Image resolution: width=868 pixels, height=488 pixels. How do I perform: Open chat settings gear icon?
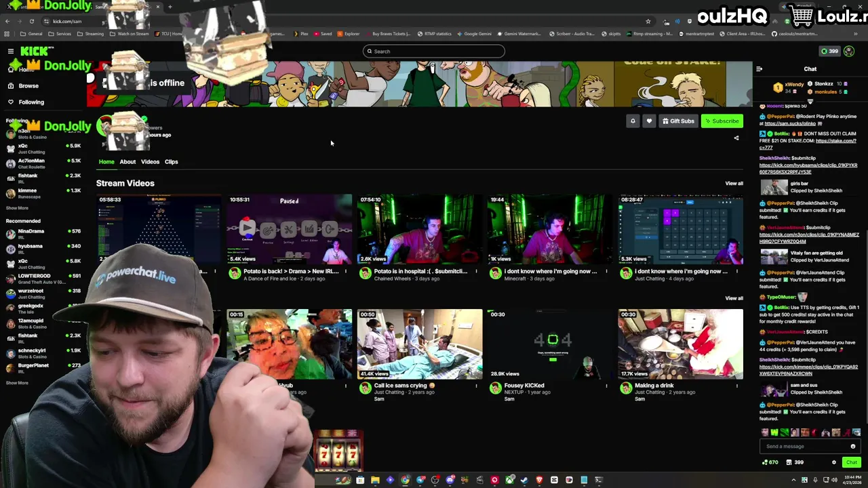[x=834, y=463]
